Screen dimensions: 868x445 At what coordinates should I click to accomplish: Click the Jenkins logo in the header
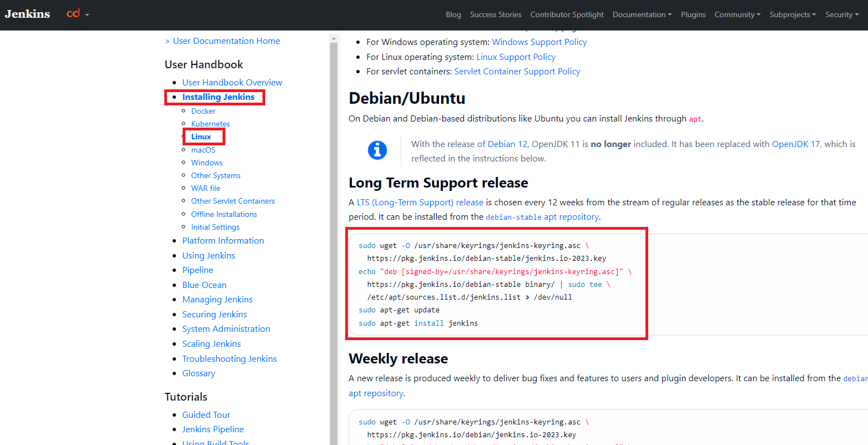[27, 14]
